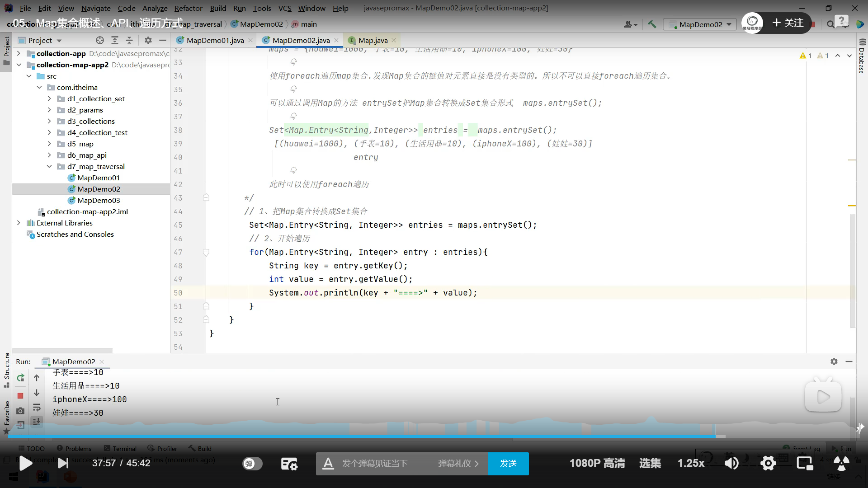
Task: Expand the d5_map package folder
Action: [49, 144]
